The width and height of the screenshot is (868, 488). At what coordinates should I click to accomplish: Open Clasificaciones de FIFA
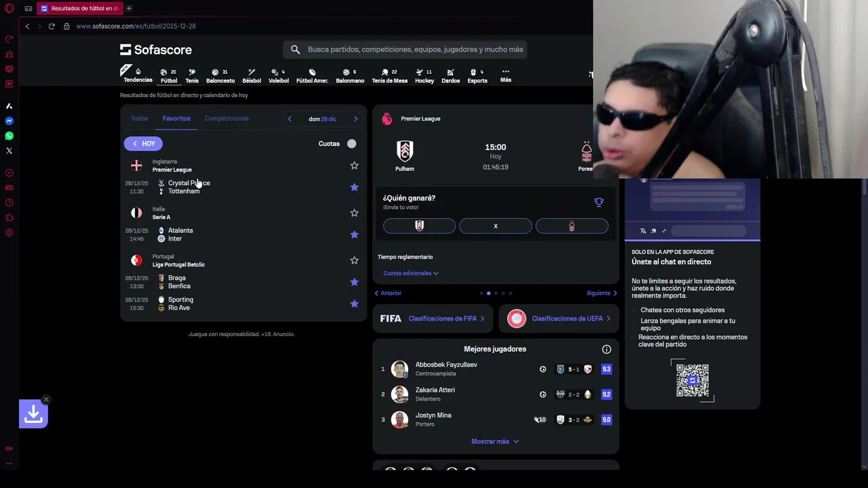433,319
